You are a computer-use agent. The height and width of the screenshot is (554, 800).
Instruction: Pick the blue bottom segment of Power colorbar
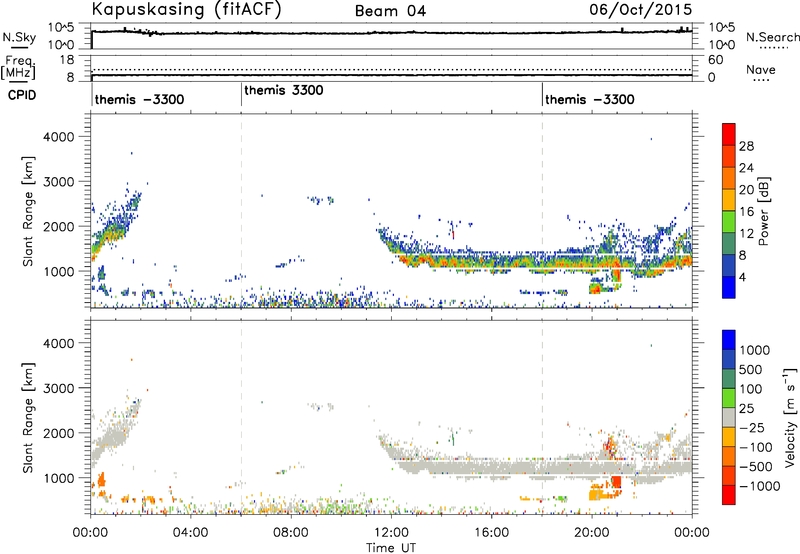pos(729,287)
